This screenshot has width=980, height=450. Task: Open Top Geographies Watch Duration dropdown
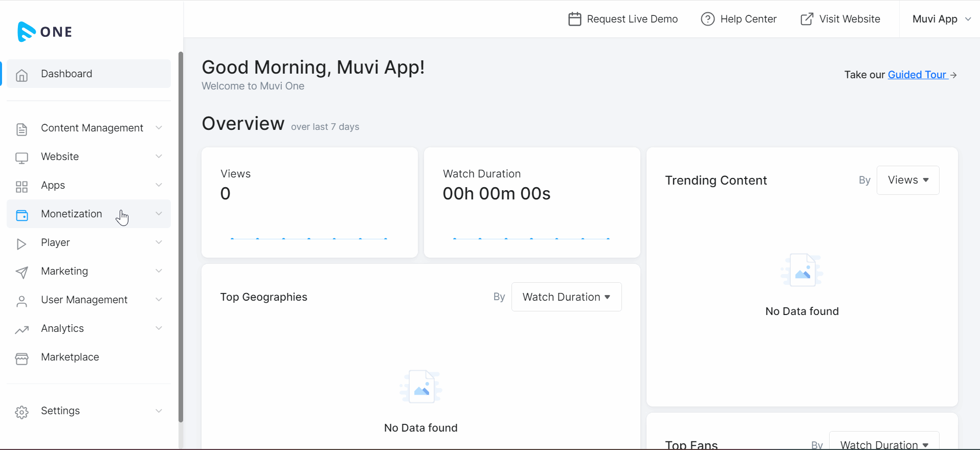[x=566, y=297]
